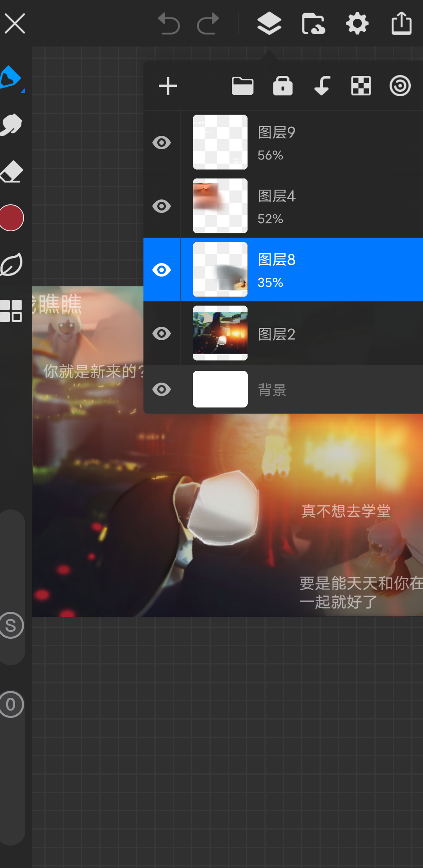
Task: Select the 图层9 thumbnail
Action: [220, 142]
